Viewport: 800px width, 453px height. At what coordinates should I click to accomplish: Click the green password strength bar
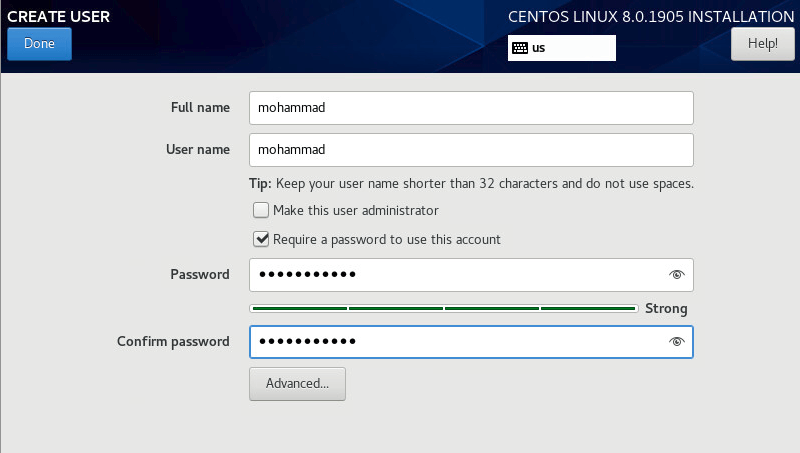[443, 309]
